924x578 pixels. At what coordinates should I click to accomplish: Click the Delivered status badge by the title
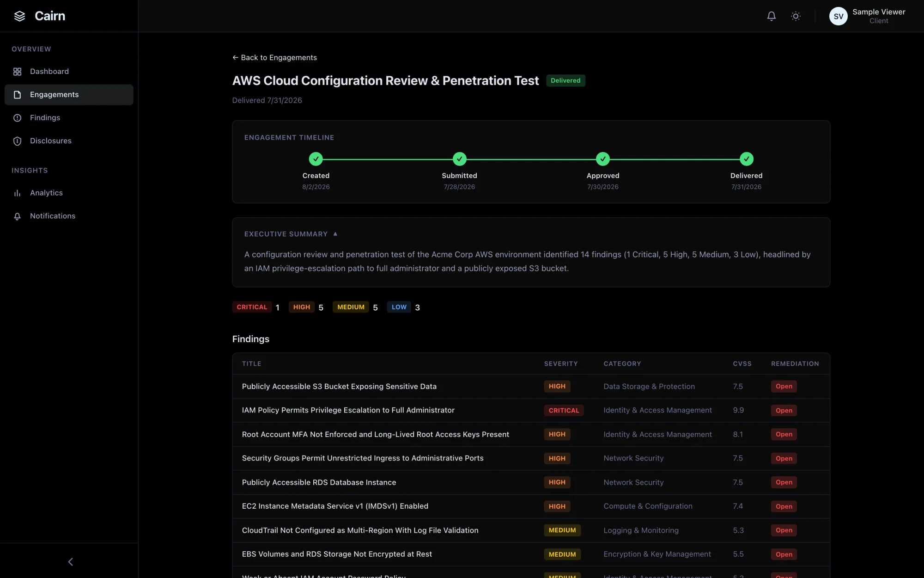pyautogui.click(x=565, y=80)
